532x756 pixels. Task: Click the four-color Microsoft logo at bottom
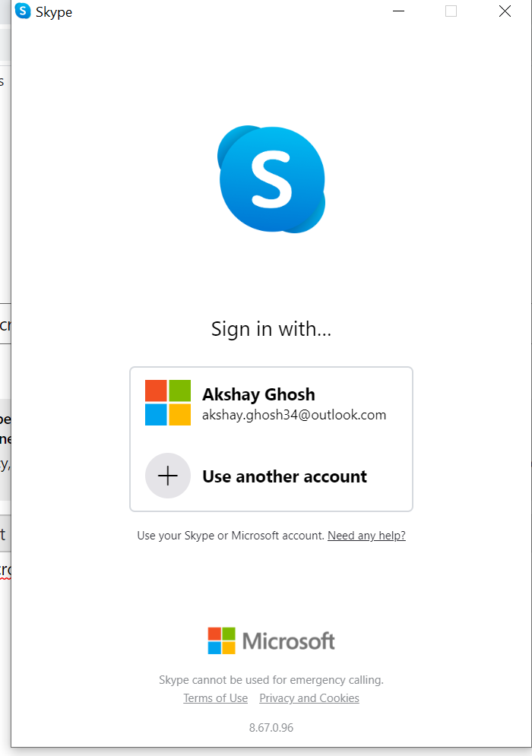(x=221, y=641)
